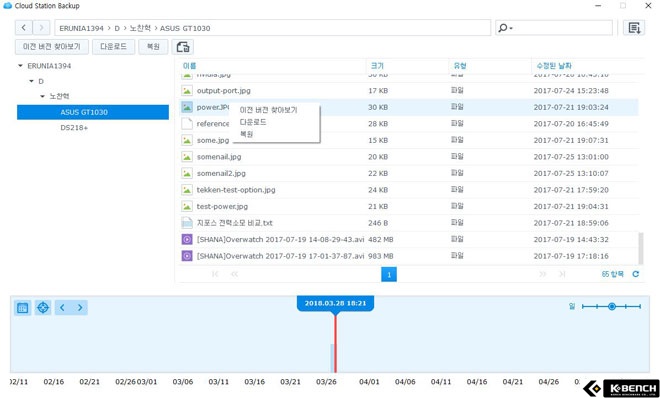Click the 04/01 date on the timeline axis
The width and height of the screenshot is (660, 398).
[369, 382]
